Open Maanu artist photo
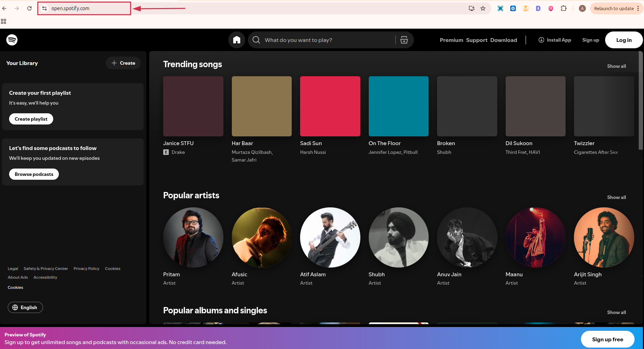 [x=535, y=237]
